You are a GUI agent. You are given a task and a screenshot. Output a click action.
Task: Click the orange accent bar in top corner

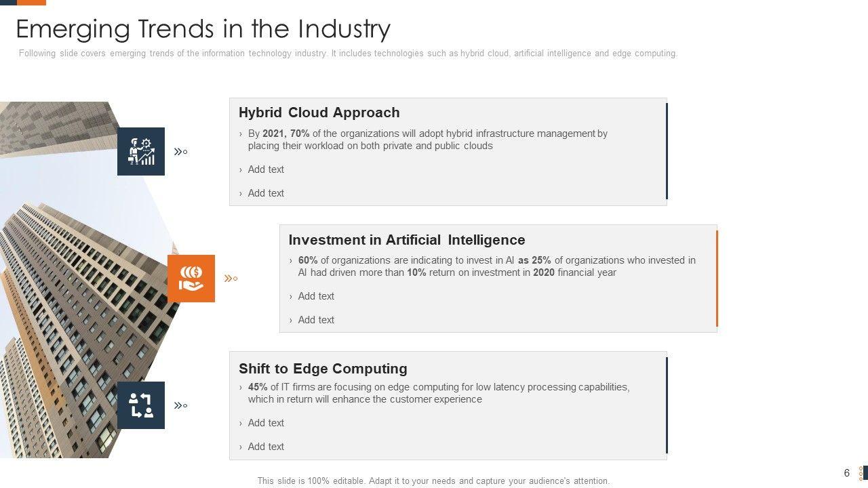[31, 2]
